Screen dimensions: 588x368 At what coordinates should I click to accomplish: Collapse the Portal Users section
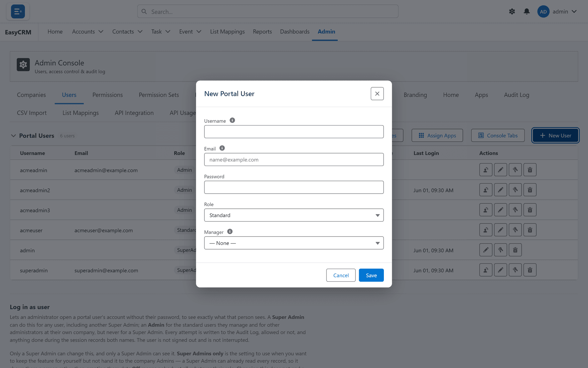tap(13, 136)
